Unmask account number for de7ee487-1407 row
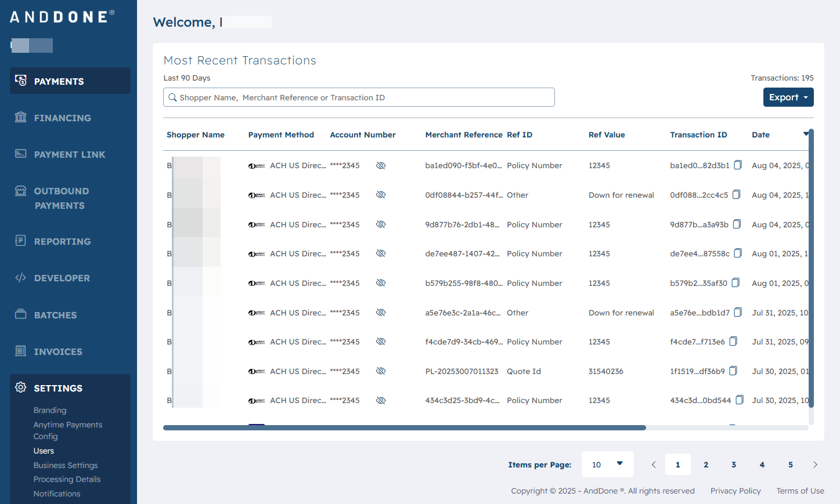 [x=381, y=253]
